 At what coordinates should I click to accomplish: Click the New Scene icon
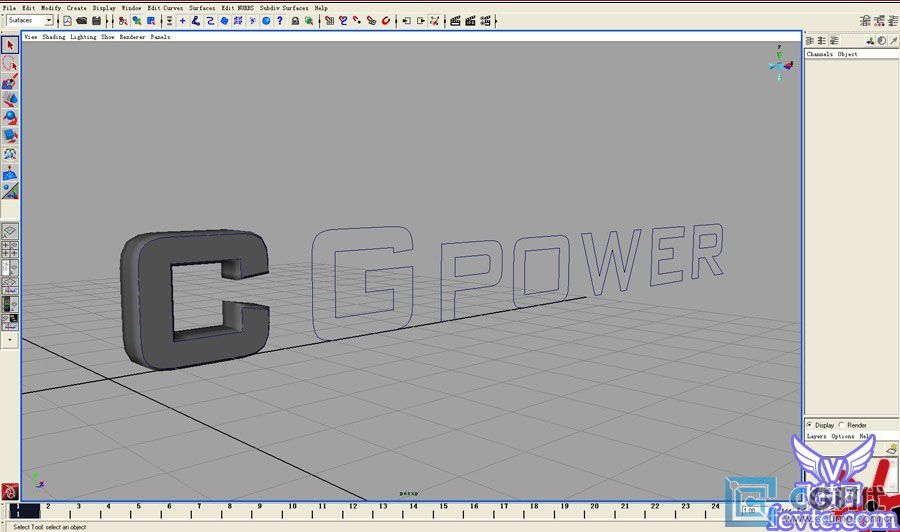tap(67, 21)
